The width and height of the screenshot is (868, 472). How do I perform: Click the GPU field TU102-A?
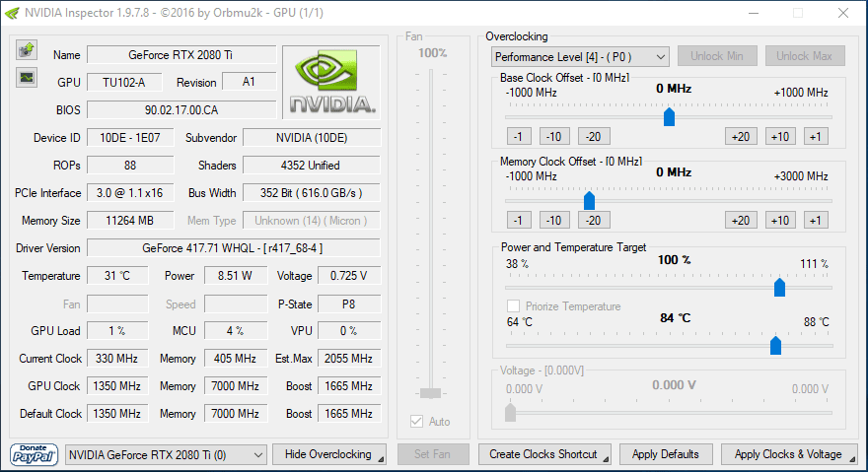124,83
